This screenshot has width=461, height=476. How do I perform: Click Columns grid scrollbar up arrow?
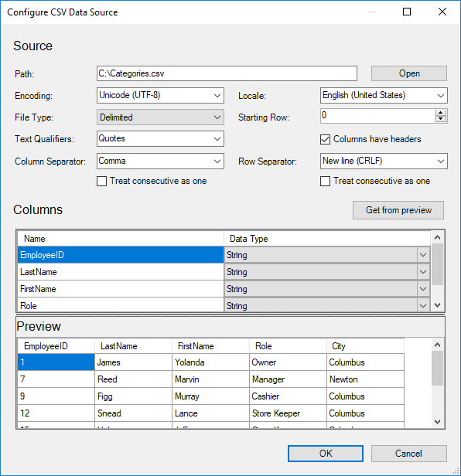click(437, 237)
